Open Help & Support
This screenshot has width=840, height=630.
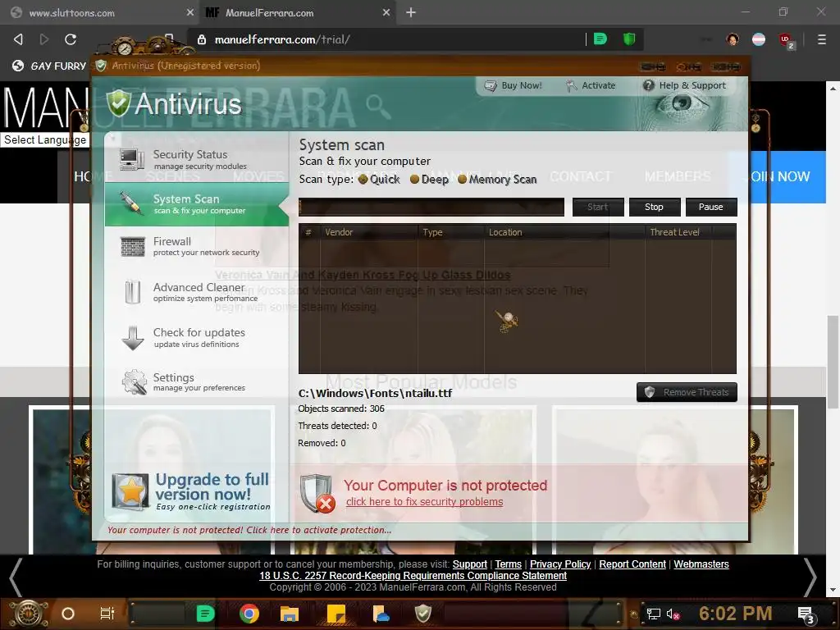685,85
